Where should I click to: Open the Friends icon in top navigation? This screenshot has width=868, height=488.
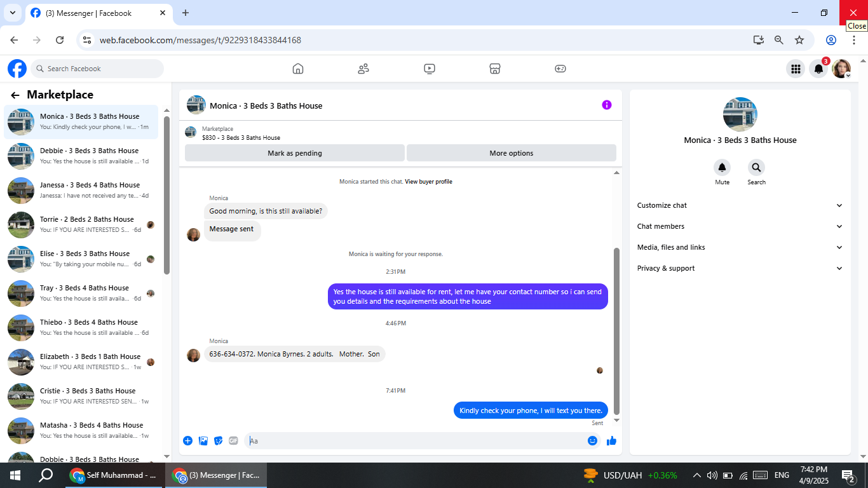363,69
